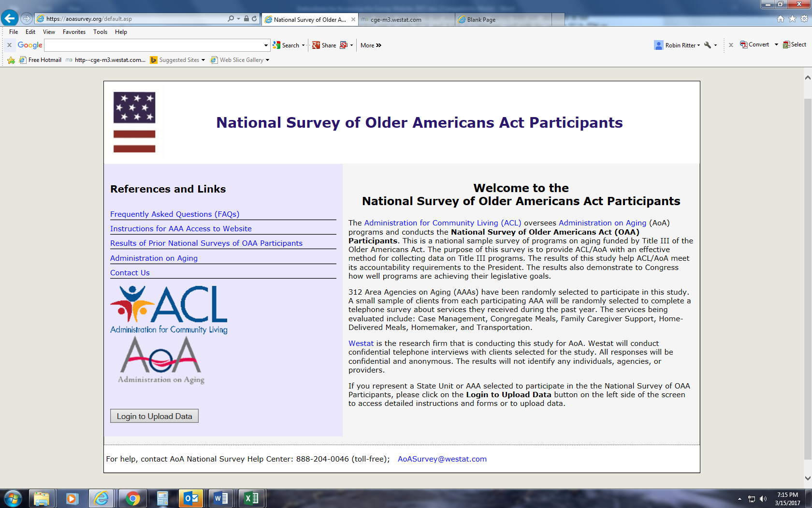Open Google Chrome from the taskbar
Screen dimensions: 812x508
[x=132, y=498]
